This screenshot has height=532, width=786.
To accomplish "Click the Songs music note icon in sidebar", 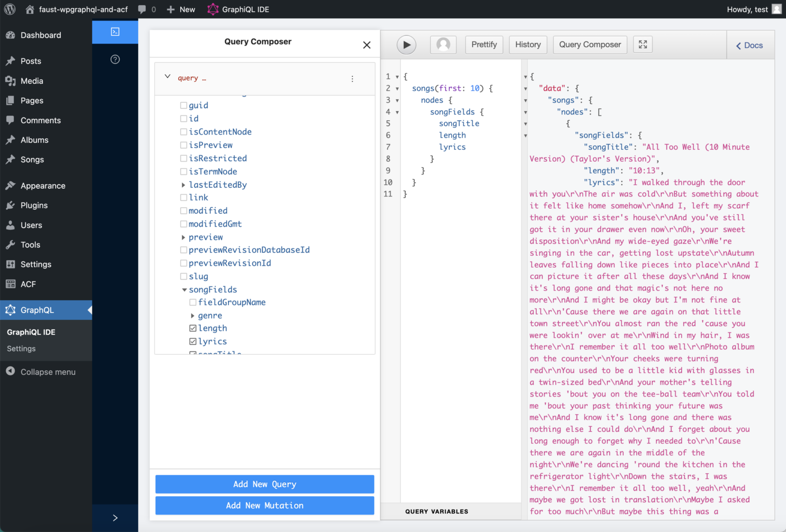I will click(10, 160).
